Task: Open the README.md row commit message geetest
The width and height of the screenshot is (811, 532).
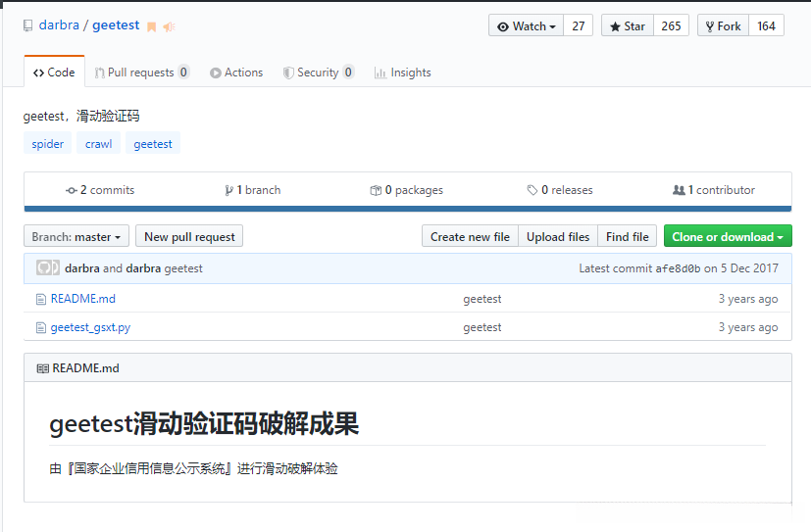Action: 482,299
